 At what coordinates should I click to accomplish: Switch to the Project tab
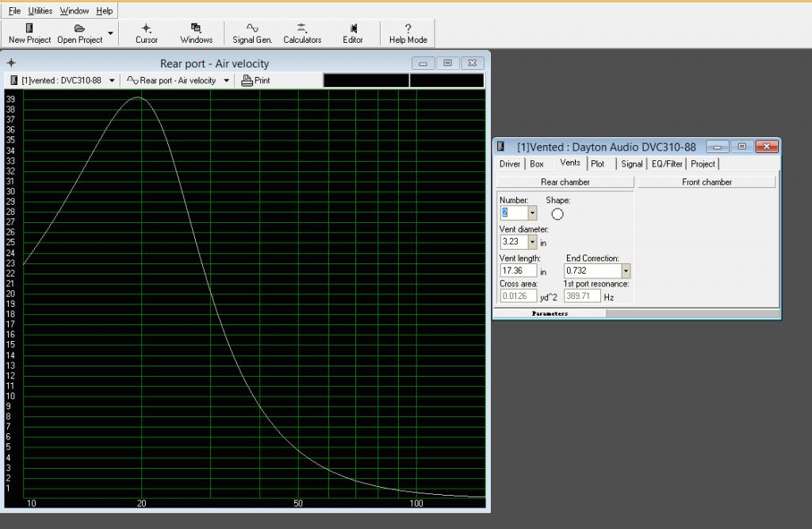pos(703,163)
